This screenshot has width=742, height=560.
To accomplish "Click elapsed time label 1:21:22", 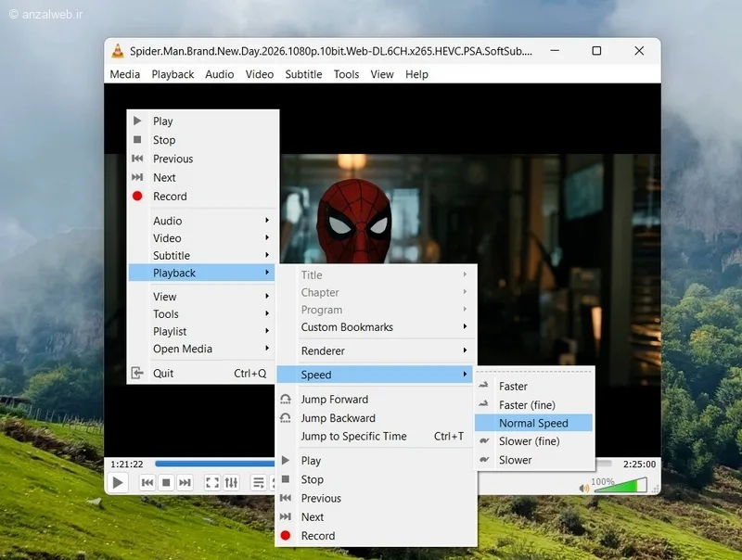I will coord(127,464).
